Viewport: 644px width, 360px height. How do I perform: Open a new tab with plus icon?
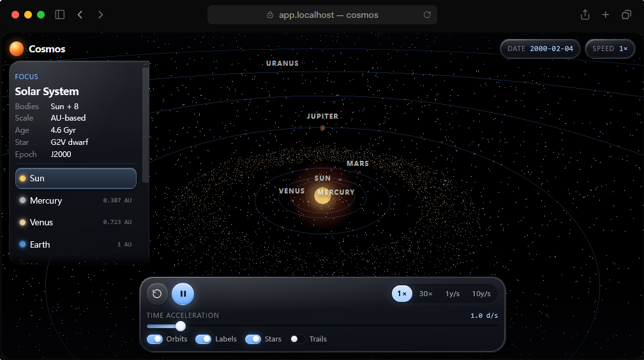606,15
